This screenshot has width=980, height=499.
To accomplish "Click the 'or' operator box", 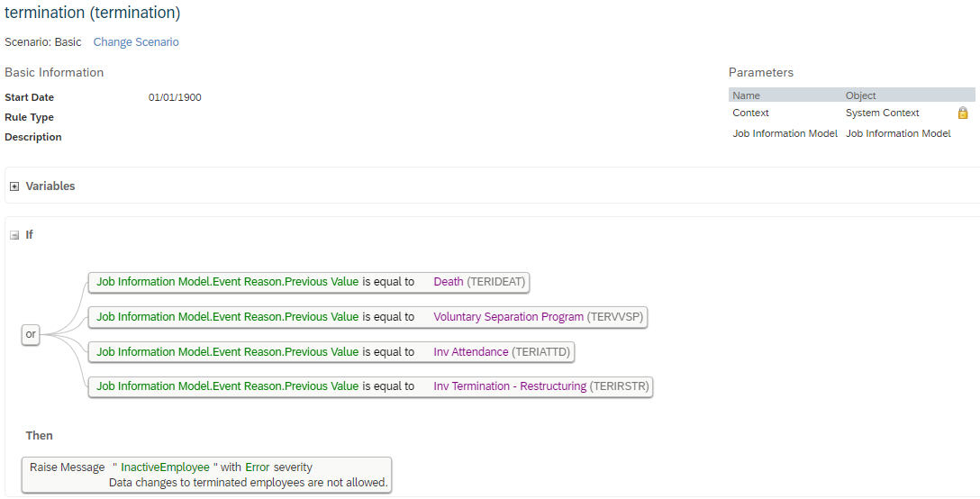I will point(31,334).
